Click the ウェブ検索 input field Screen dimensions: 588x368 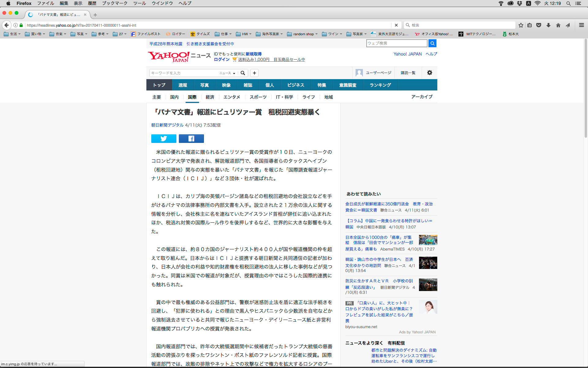(396, 43)
